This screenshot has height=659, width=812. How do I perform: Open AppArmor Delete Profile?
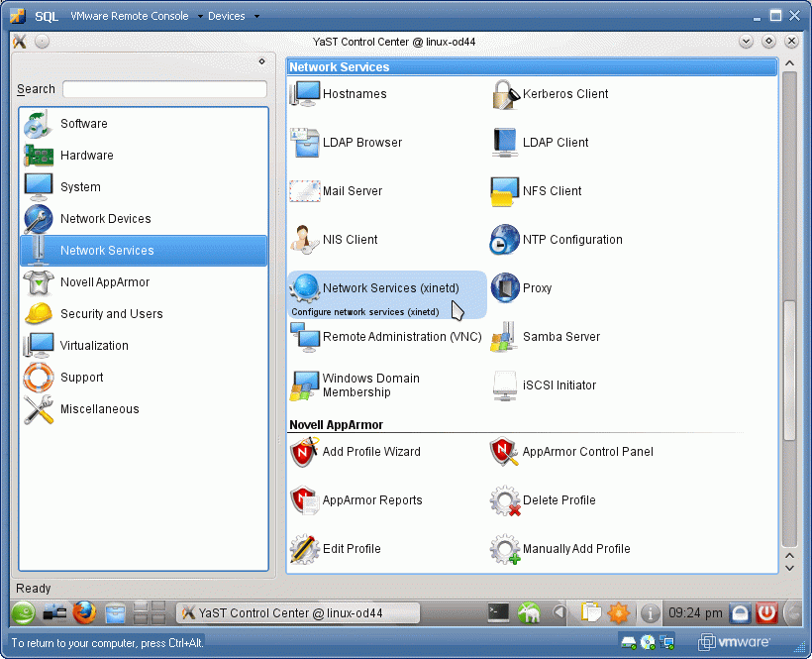(x=544, y=500)
